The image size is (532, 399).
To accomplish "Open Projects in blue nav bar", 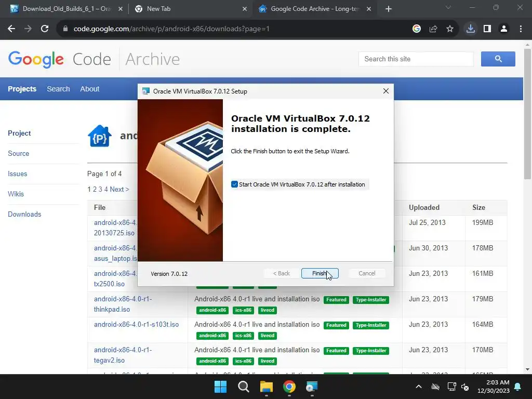I will point(22,89).
